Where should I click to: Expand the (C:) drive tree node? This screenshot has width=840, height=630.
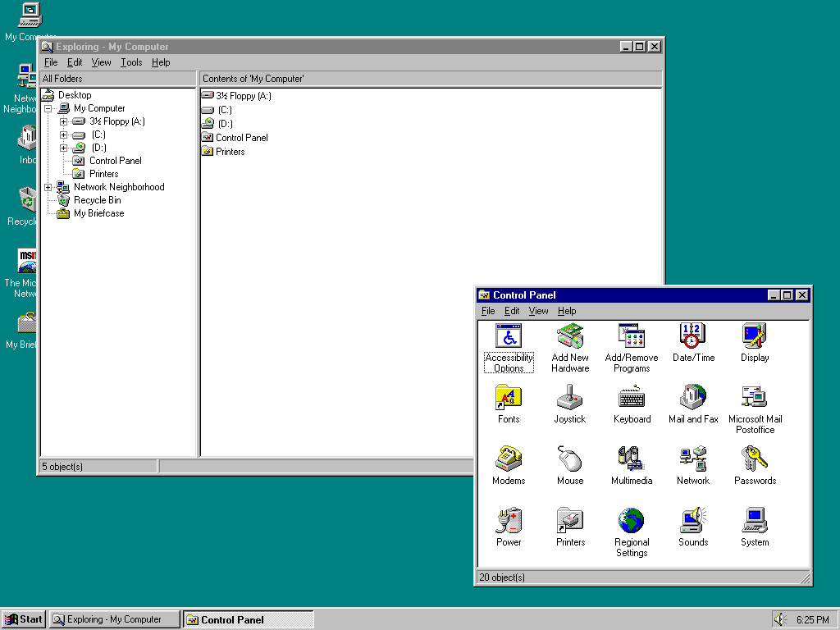64,135
